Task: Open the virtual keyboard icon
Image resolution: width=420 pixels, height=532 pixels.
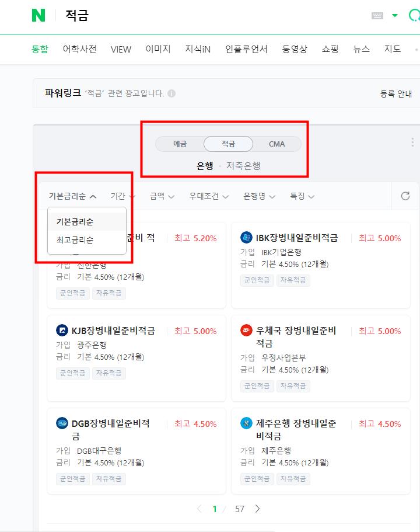Action: 377,16
